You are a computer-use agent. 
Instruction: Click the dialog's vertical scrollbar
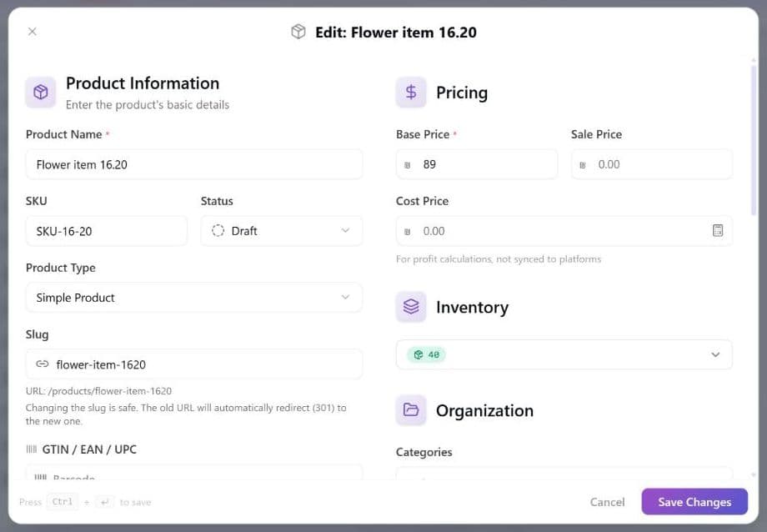(754, 140)
